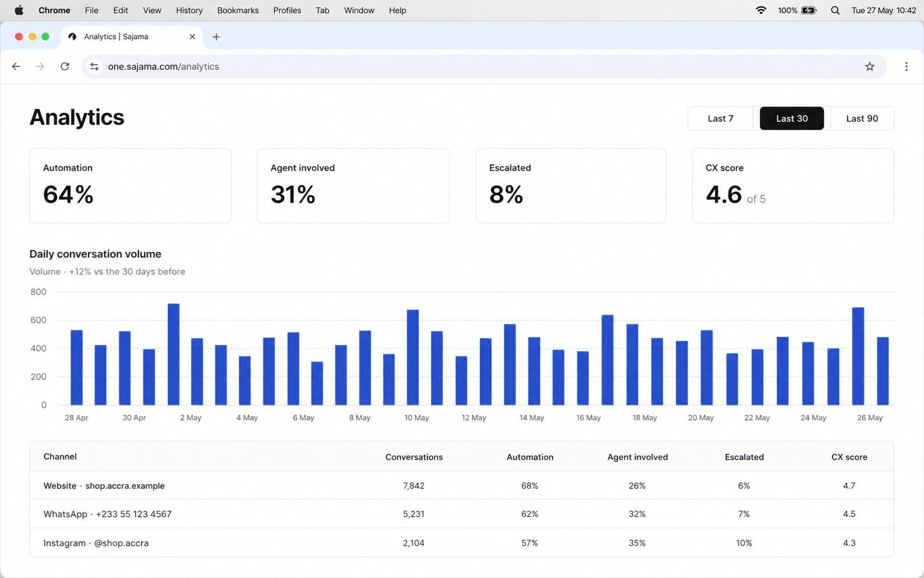Image resolution: width=924 pixels, height=578 pixels.
Task: Open the Edit menu
Action: [x=121, y=10]
